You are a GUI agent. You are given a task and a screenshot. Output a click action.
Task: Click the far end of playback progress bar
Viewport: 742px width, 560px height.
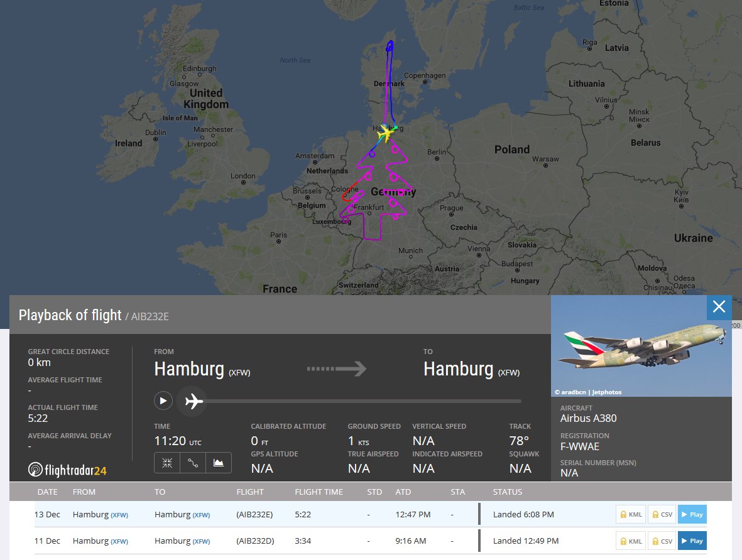coord(520,401)
